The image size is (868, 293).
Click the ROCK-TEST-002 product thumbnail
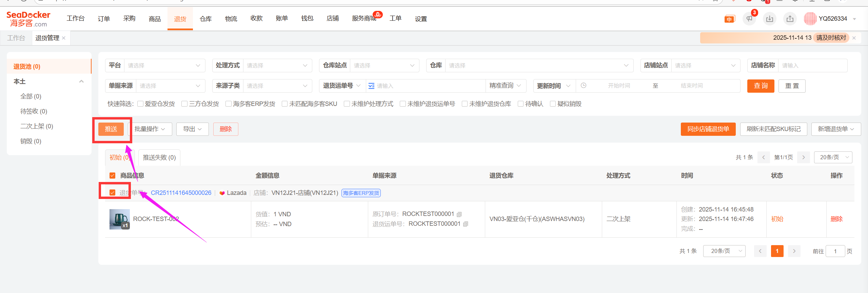(x=119, y=219)
